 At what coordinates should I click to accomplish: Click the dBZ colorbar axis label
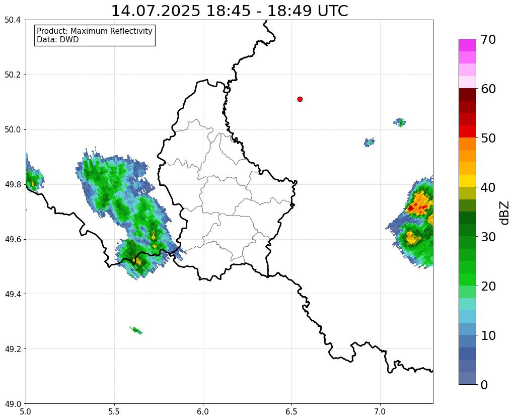pyautogui.click(x=505, y=213)
